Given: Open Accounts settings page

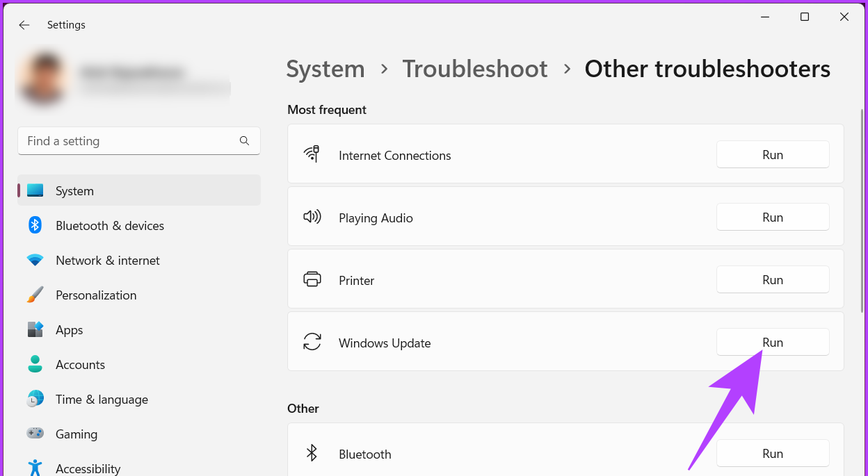Looking at the screenshot, I should coord(139,364).
